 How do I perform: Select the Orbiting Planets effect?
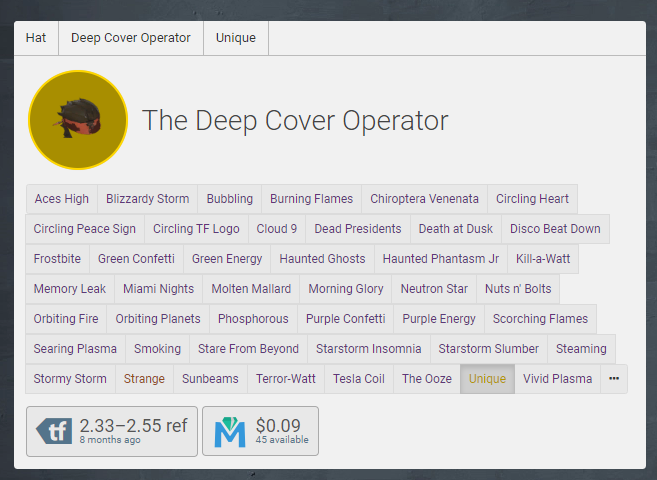tap(158, 319)
